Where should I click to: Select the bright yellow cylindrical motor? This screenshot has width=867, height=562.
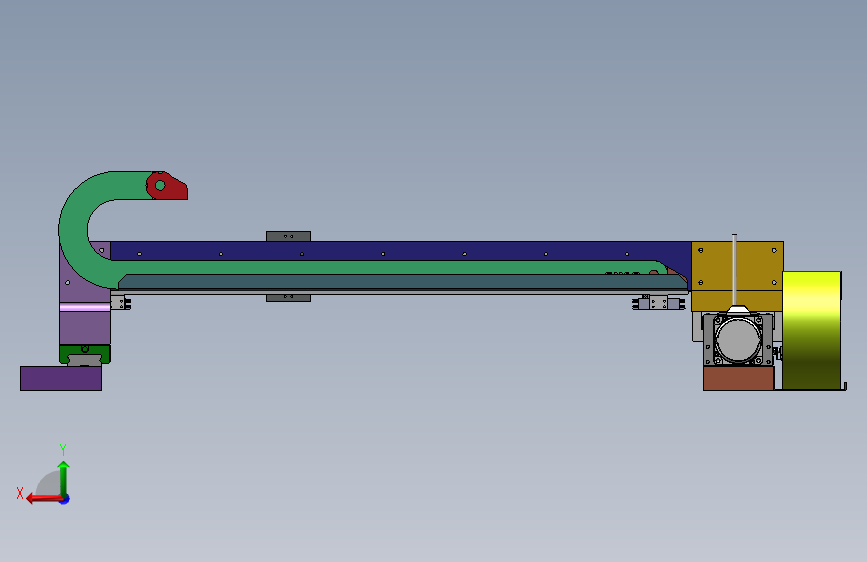[x=811, y=330]
